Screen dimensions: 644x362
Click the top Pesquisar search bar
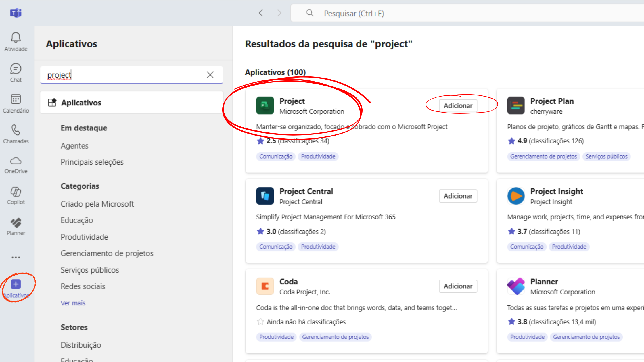467,13
